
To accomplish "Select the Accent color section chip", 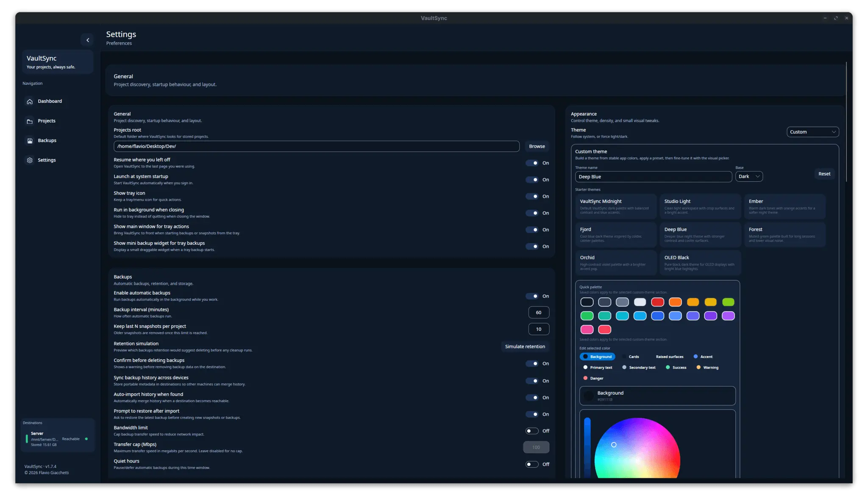I will [703, 357].
